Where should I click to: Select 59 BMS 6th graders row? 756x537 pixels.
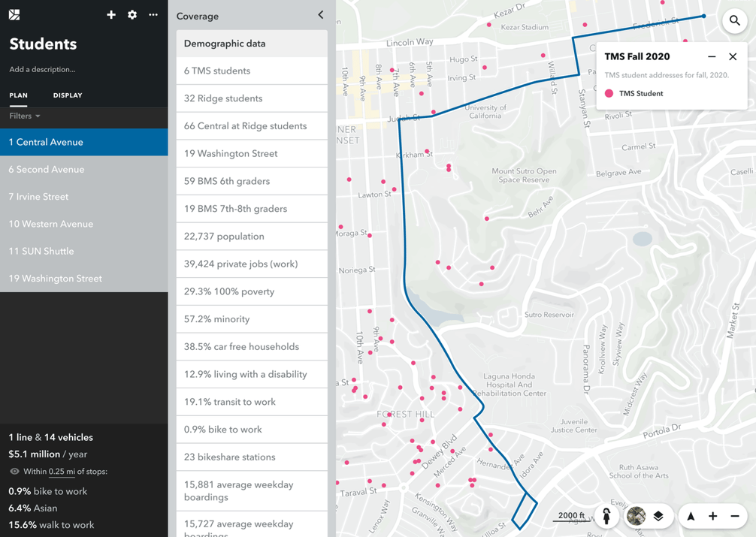[x=252, y=181]
